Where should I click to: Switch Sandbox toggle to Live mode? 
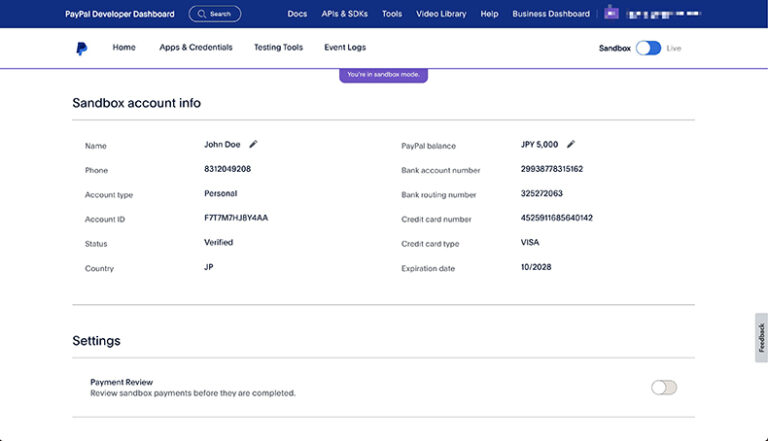(x=648, y=48)
